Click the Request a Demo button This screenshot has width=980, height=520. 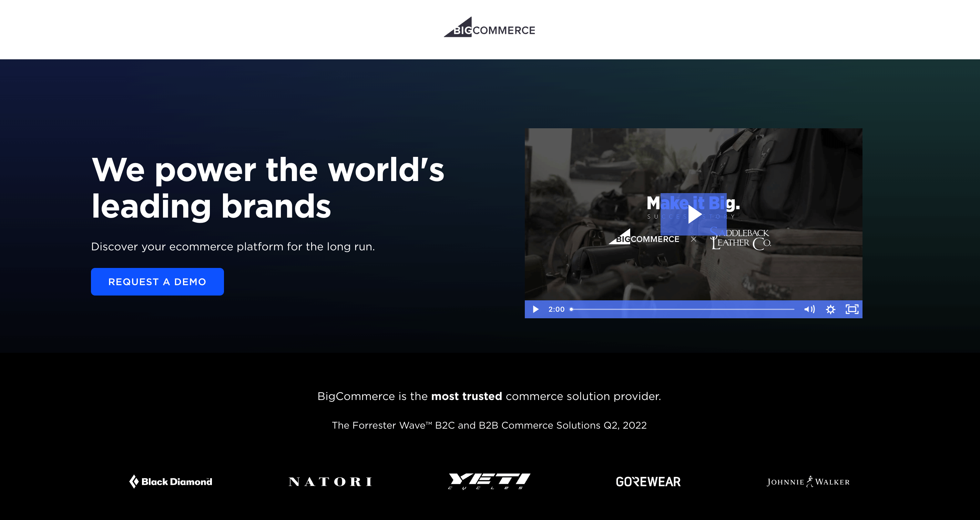coord(157,282)
